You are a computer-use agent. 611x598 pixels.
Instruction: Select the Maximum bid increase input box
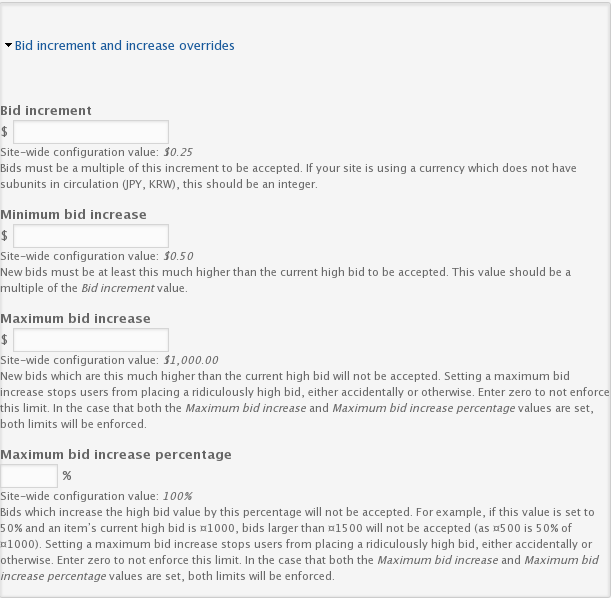[x=91, y=340]
